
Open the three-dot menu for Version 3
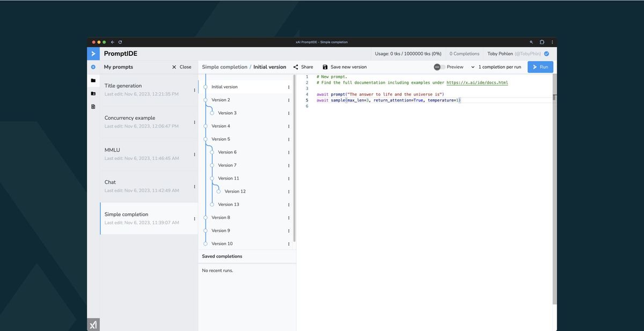[x=289, y=113]
